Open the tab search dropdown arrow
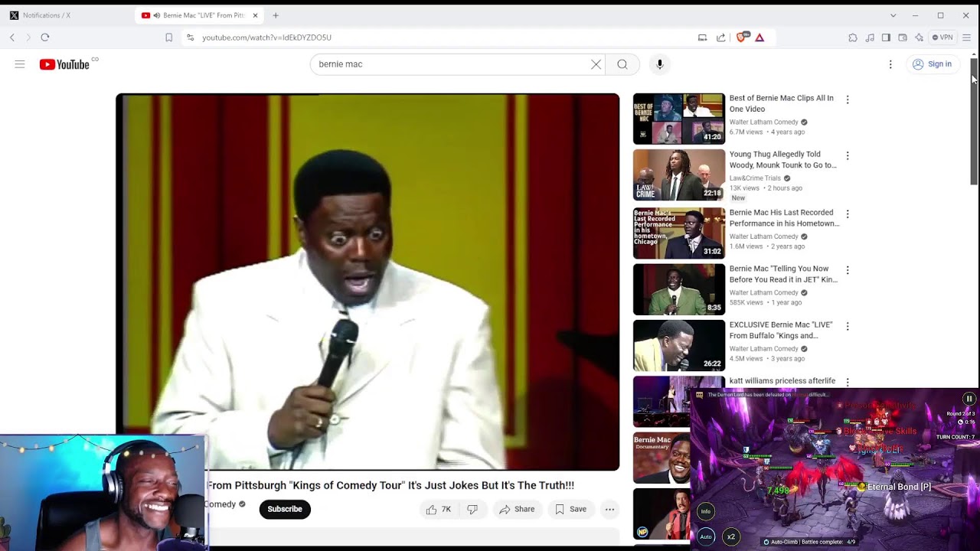This screenshot has height=551, width=980. 893,15
